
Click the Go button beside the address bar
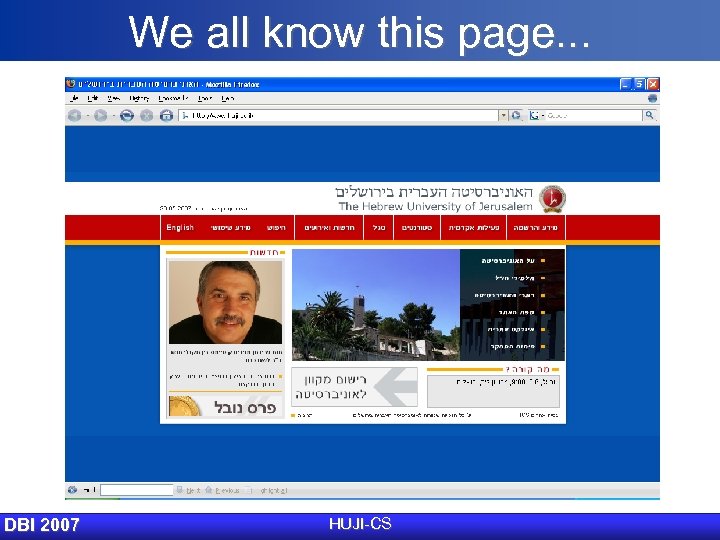tap(516, 115)
